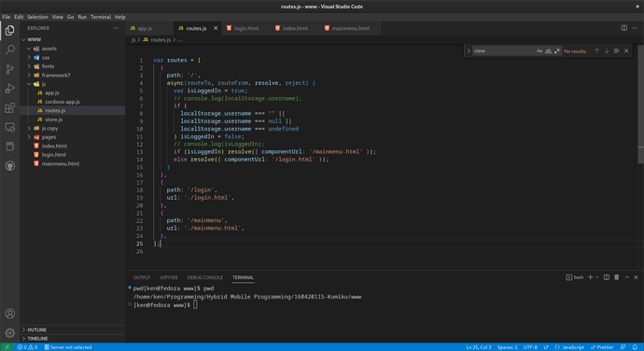Expand the pages folder

pyautogui.click(x=29, y=137)
